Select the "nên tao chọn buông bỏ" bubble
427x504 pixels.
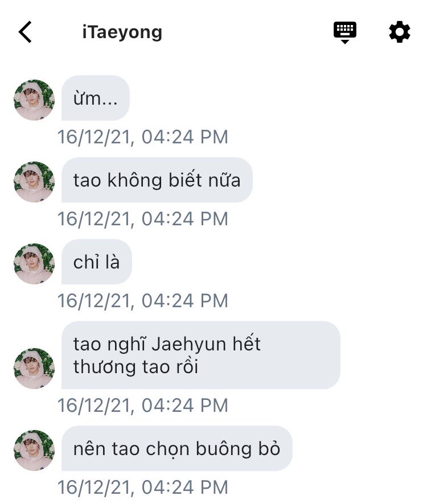[x=177, y=449]
